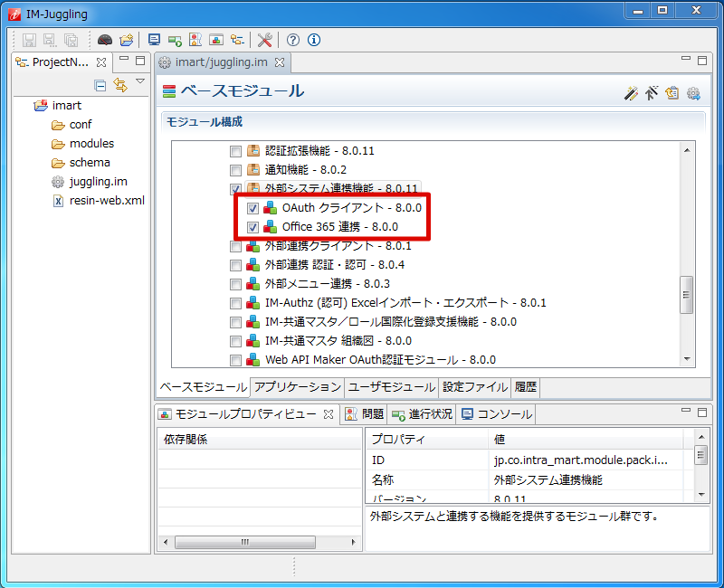The image size is (724, 588).
Task: Check the IM-共通マスタ 組織図 checkbox
Action: click(x=235, y=342)
